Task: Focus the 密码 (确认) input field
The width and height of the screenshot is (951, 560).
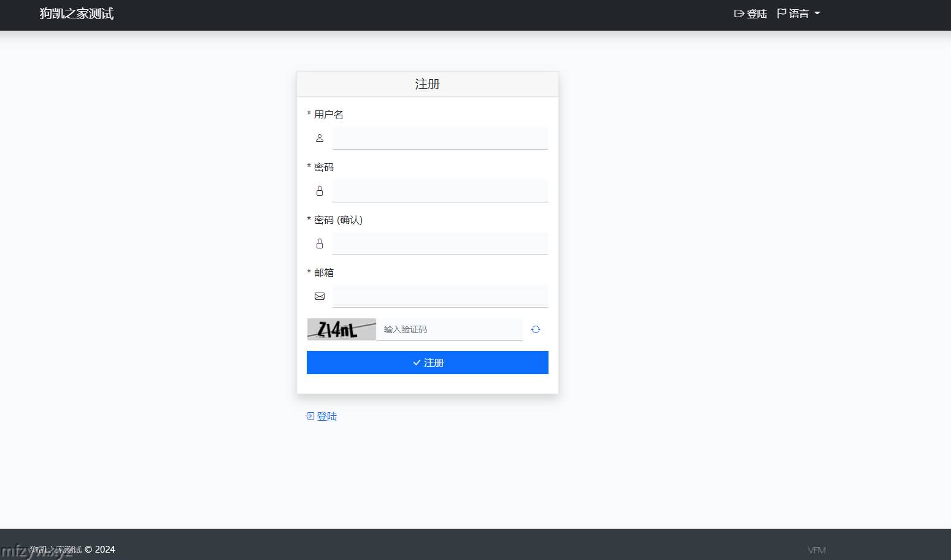Action: (440, 244)
